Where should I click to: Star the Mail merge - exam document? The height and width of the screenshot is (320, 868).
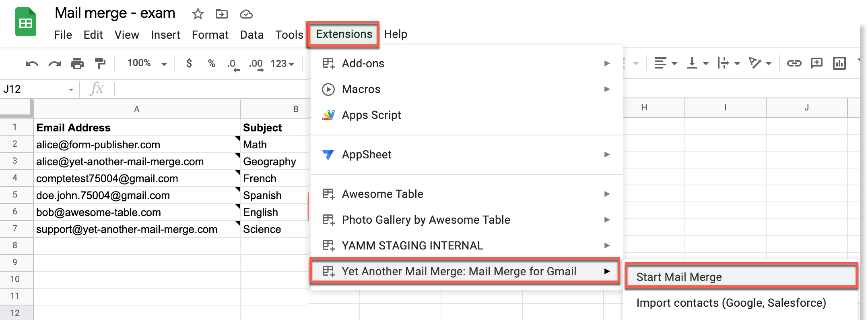click(x=198, y=14)
